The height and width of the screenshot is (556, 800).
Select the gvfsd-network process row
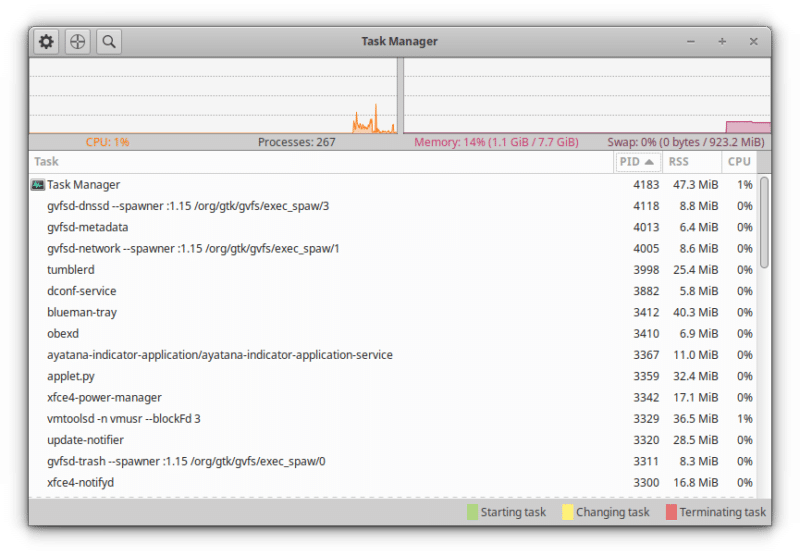(393, 248)
